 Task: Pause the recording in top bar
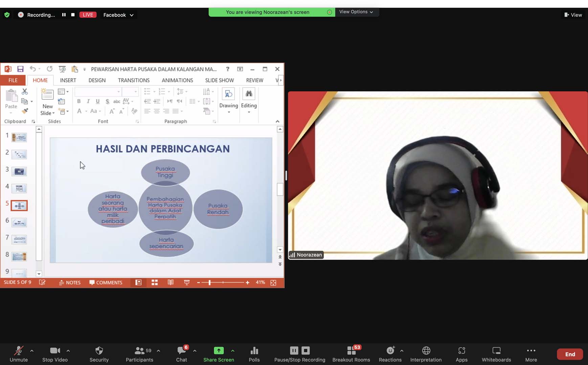coord(64,15)
